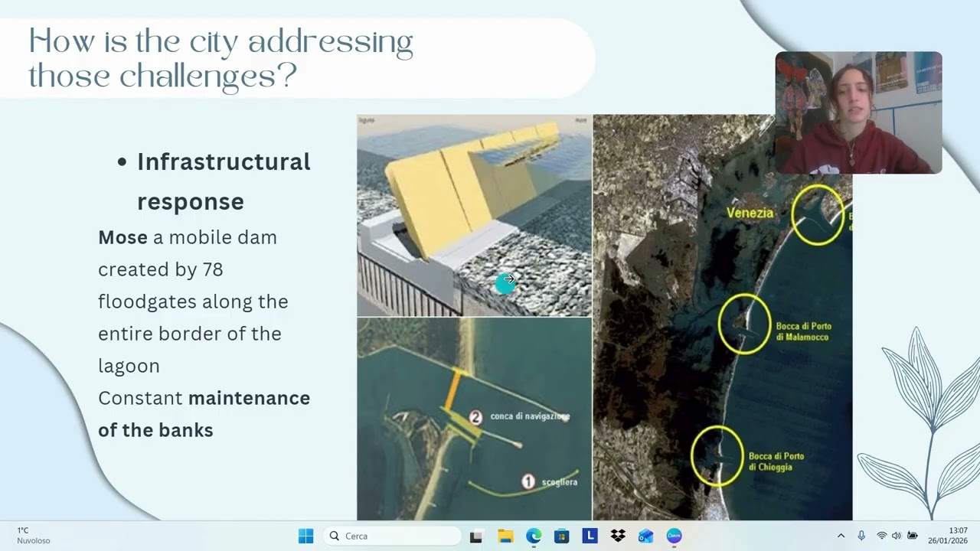
Task: Click the Cerca search box
Action: 393,536
